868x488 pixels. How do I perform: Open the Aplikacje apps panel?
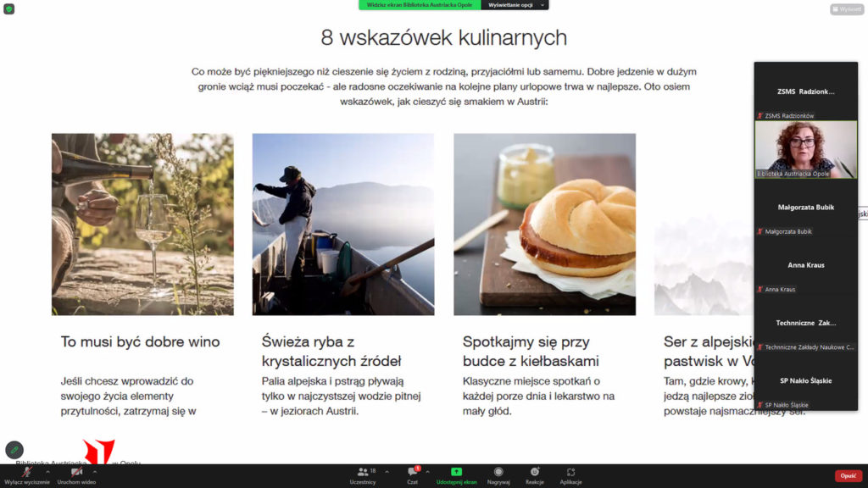pos(570,474)
